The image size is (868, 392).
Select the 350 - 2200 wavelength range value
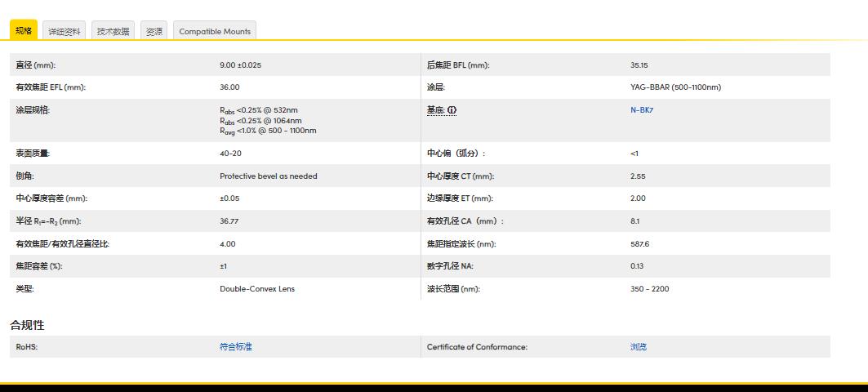pyautogui.click(x=649, y=289)
